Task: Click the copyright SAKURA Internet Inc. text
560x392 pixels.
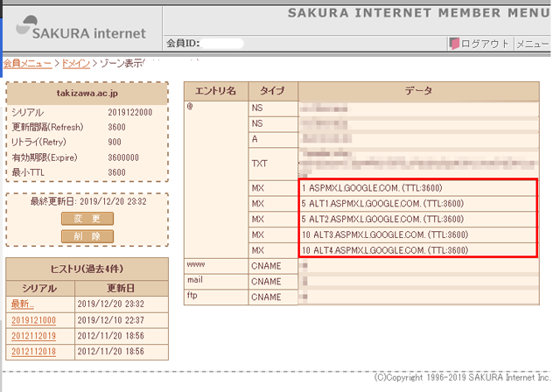Action: coord(462,377)
